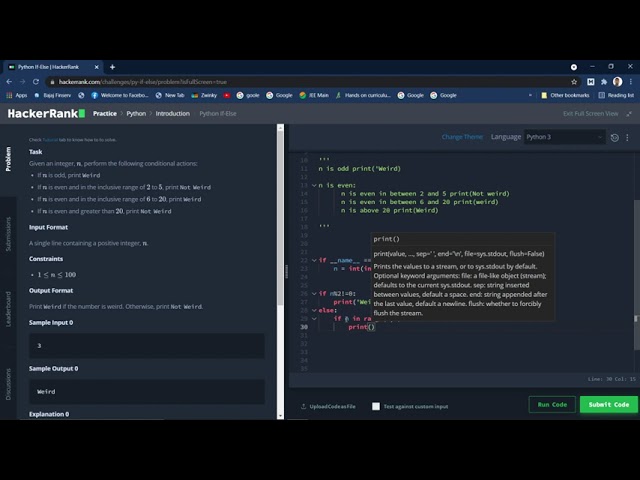Click the reset code history icon
Viewport: 640px width, 480px height.
(x=614, y=138)
